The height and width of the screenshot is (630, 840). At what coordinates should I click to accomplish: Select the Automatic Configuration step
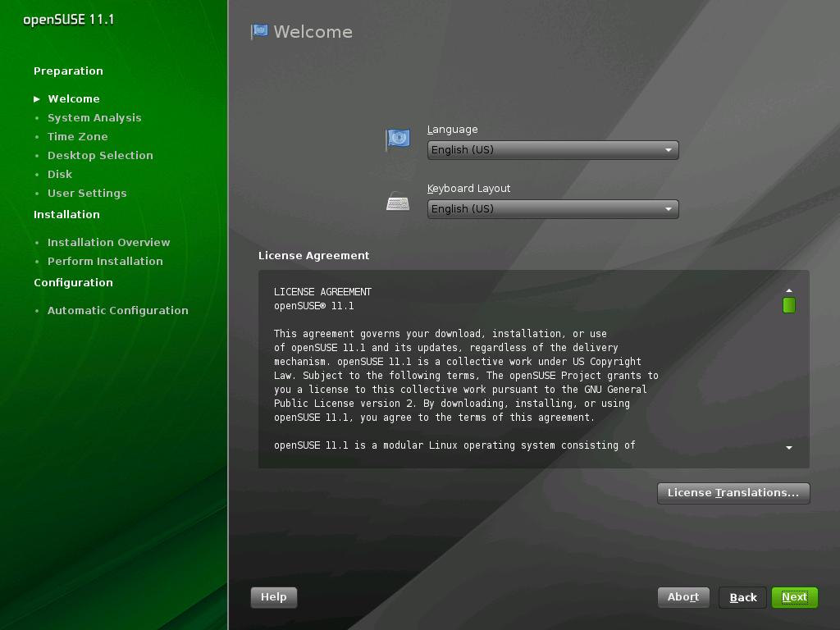117,310
